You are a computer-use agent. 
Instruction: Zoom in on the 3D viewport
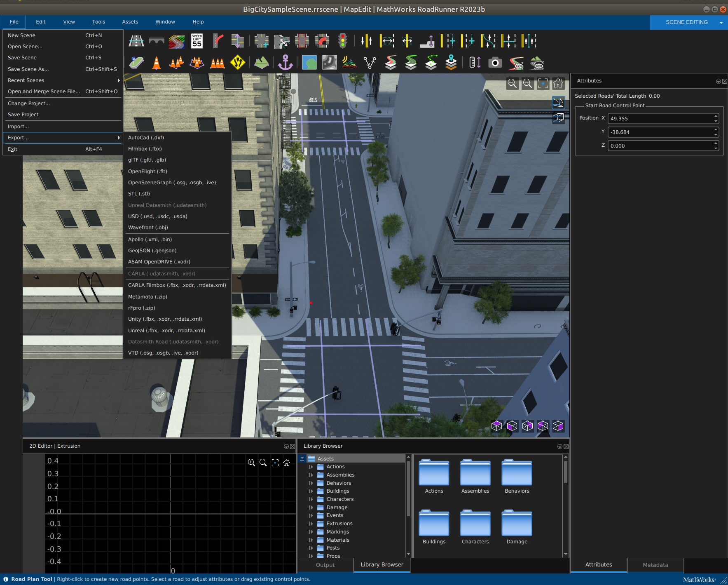pos(512,84)
